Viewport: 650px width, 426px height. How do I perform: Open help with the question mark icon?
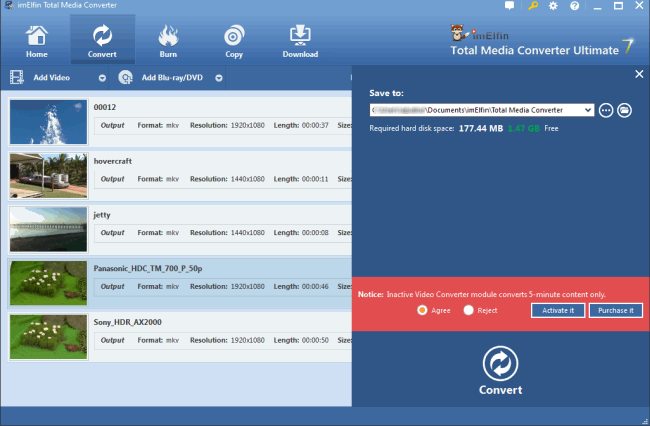(x=575, y=6)
